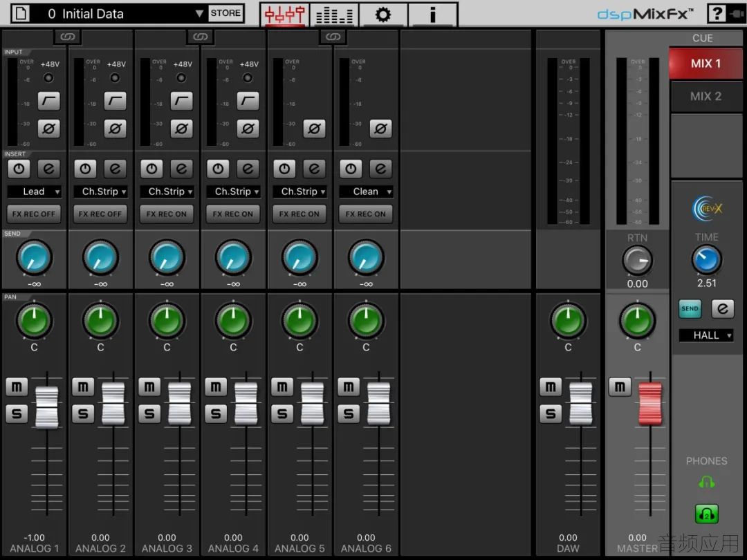Select MIX 2 tab
Screen dimensions: 747x560
(705, 96)
